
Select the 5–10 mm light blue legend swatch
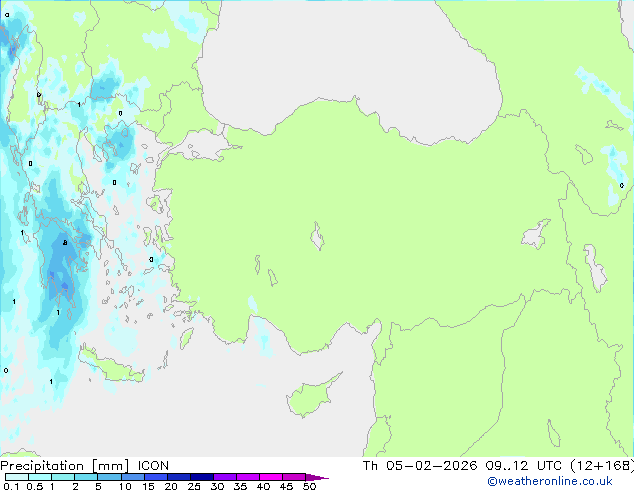tap(109, 477)
